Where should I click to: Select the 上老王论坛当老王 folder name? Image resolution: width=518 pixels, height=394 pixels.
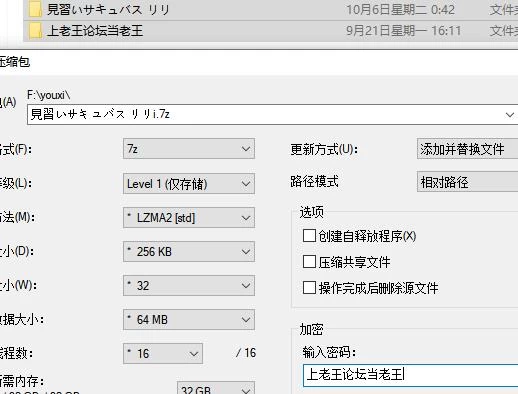(x=95, y=31)
